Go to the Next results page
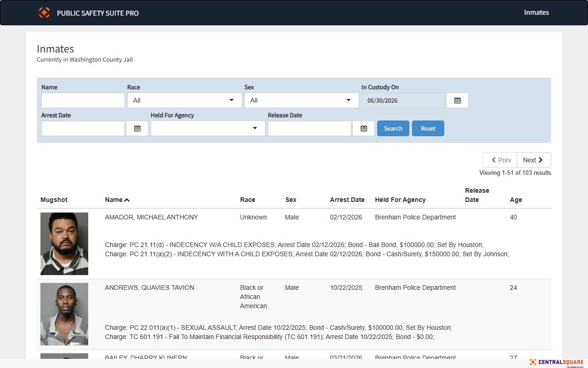588x368 pixels. 534,160
